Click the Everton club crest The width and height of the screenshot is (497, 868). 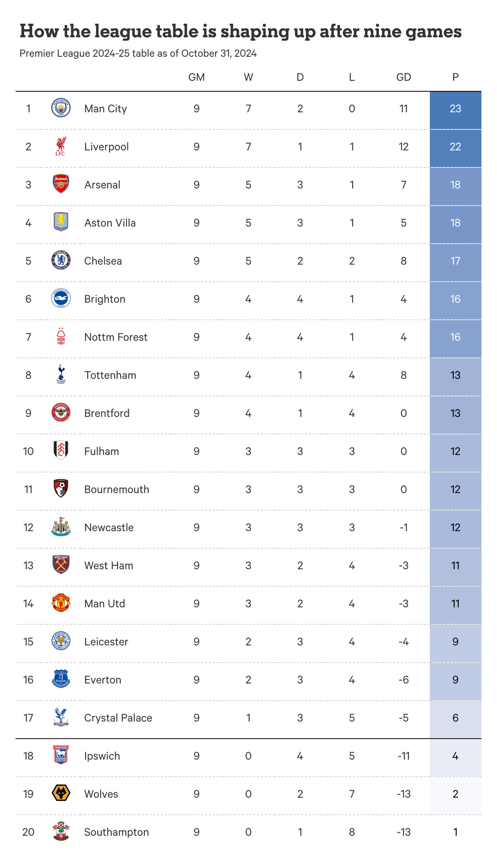[61, 679]
